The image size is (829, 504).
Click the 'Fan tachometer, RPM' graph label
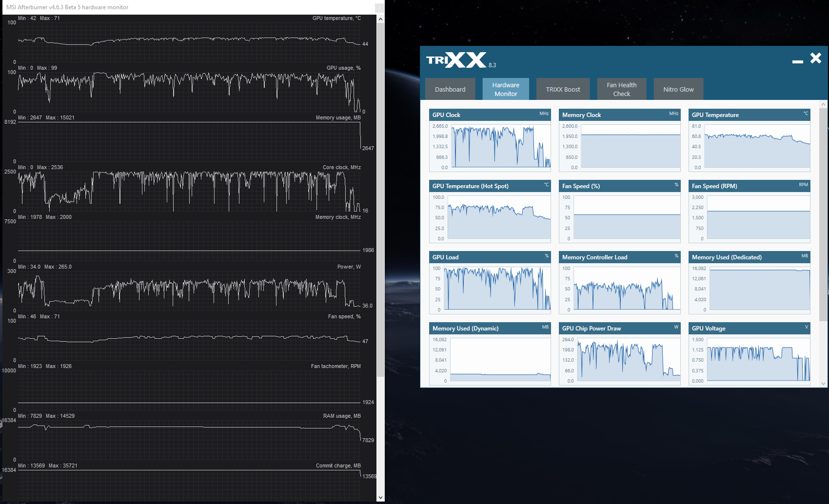click(x=336, y=366)
